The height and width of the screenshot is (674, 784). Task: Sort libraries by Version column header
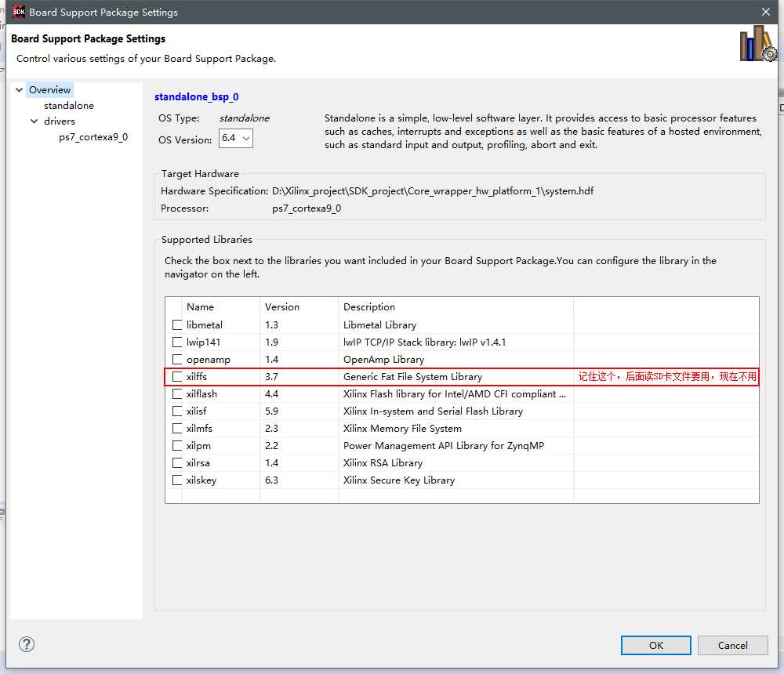coord(299,307)
